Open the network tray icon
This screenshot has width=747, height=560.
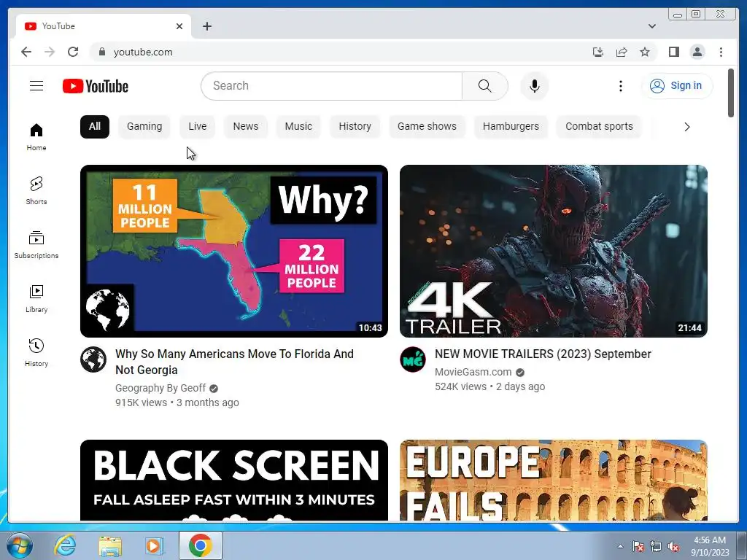coord(656,547)
